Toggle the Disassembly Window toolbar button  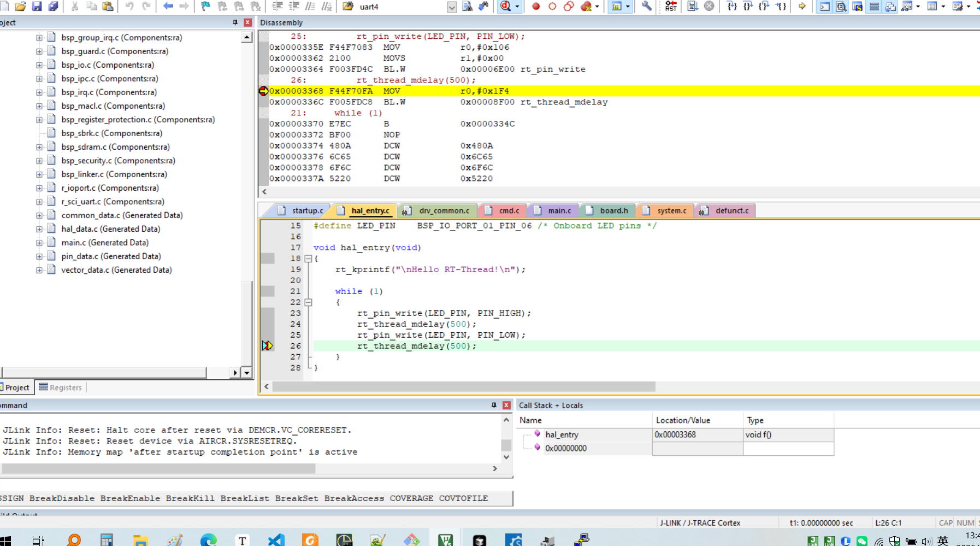click(x=841, y=7)
